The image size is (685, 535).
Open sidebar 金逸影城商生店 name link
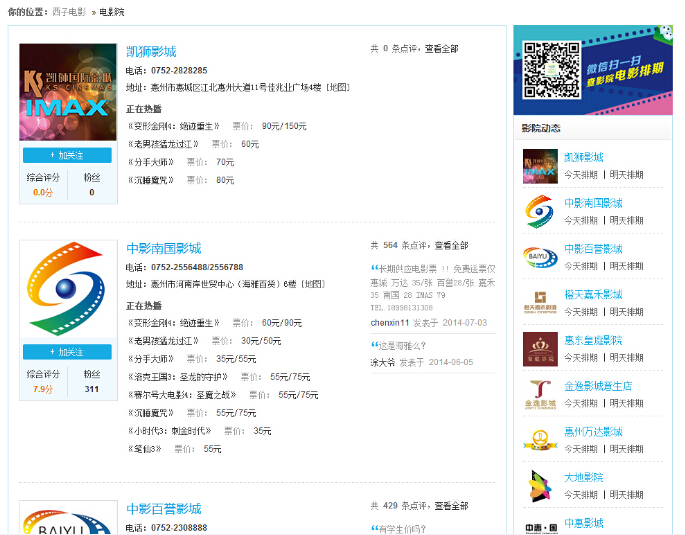(598, 386)
